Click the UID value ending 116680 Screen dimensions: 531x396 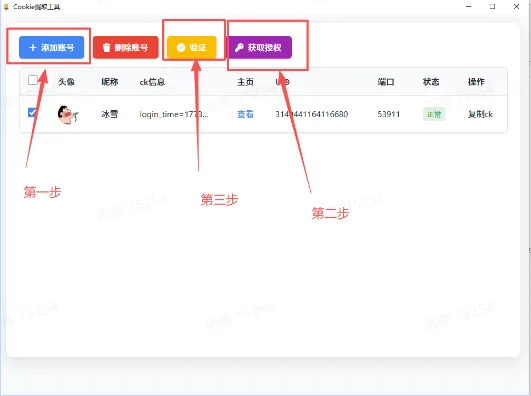point(312,114)
